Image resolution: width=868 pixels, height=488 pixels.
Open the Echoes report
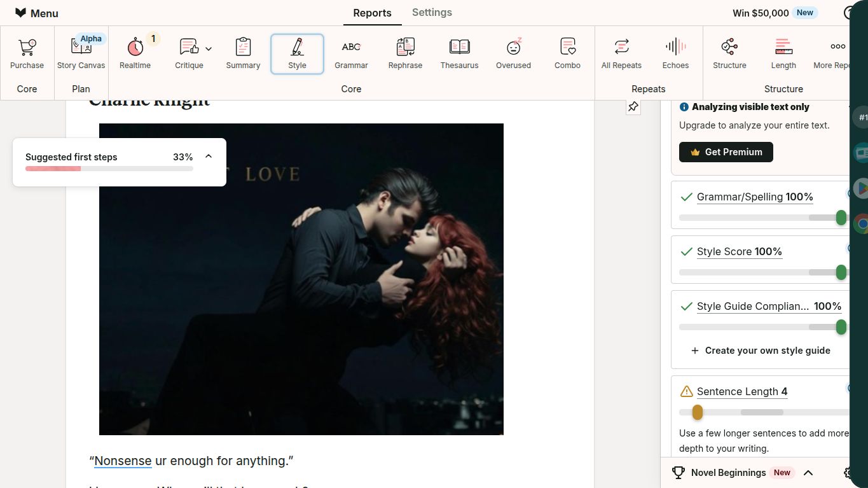[x=675, y=53]
